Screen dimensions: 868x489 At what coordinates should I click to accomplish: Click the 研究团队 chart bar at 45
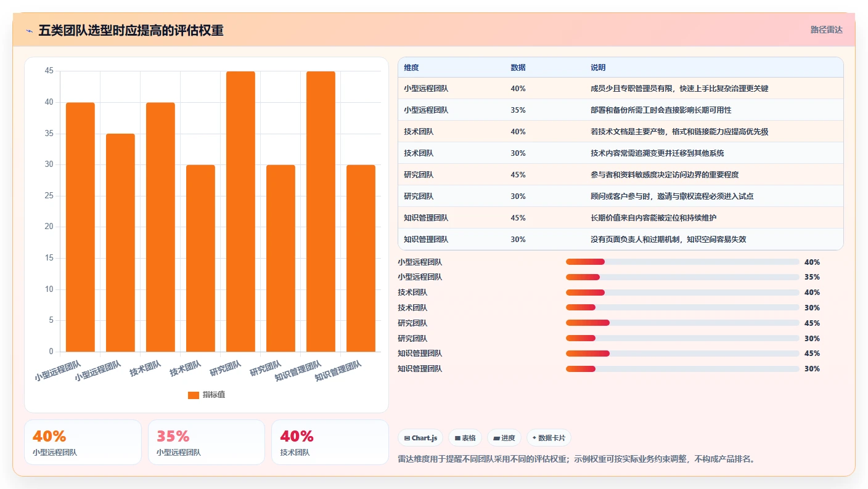click(240, 211)
